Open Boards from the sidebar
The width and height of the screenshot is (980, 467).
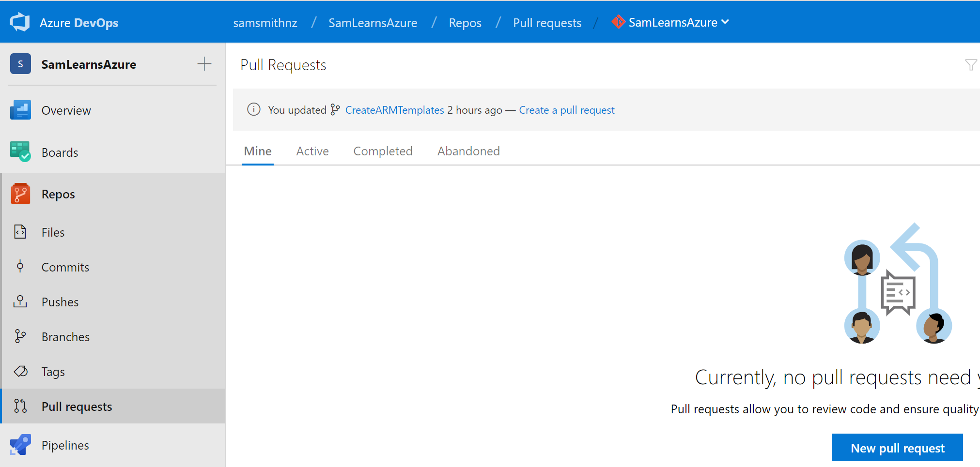click(x=60, y=152)
